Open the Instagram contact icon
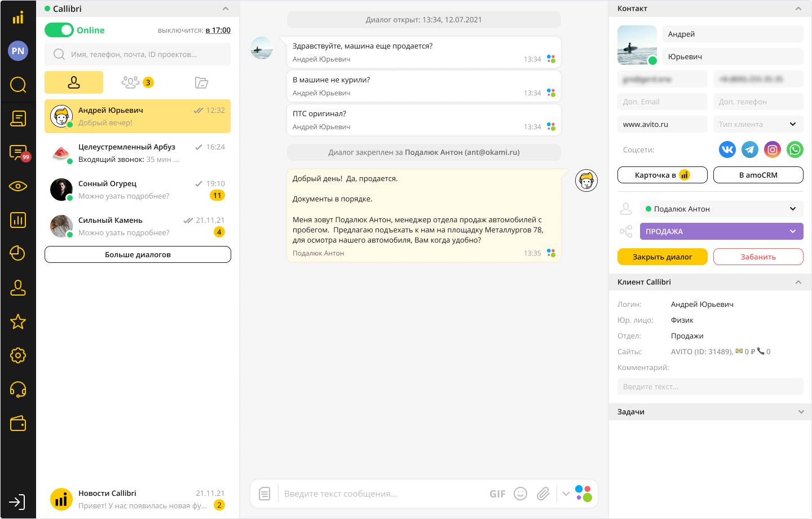The height and width of the screenshot is (519, 812). [772, 149]
